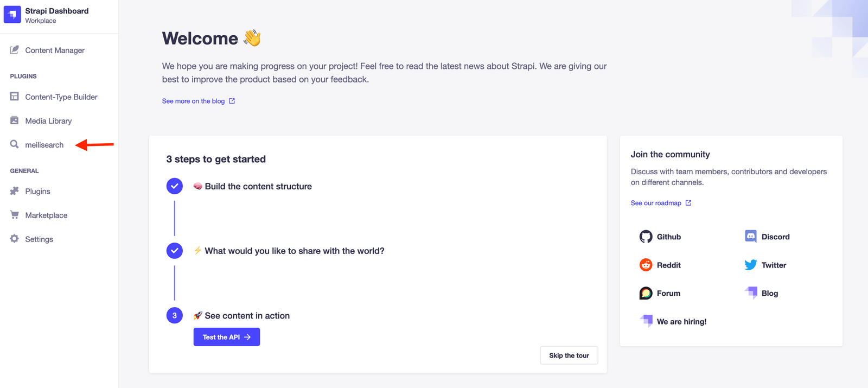The height and width of the screenshot is (388, 868).
Task: Open the Discord community icon
Action: (751, 237)
